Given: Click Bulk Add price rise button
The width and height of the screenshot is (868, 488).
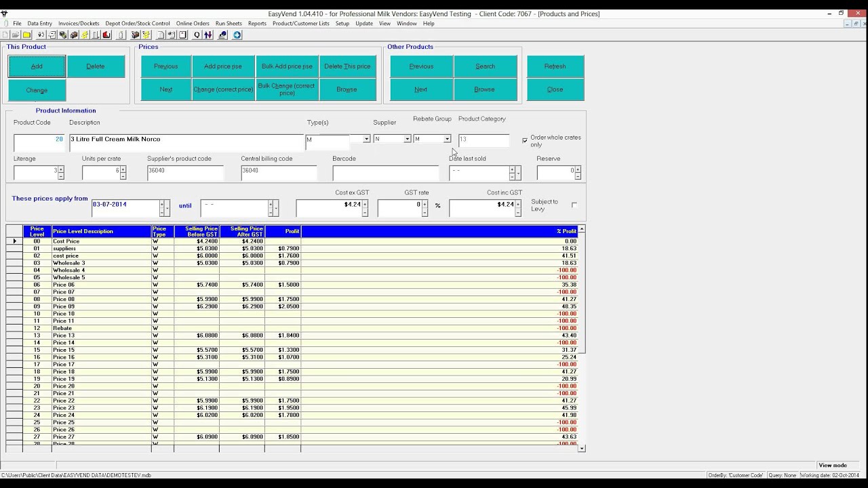Looking at the screenshot, I should tap(287, 66).
